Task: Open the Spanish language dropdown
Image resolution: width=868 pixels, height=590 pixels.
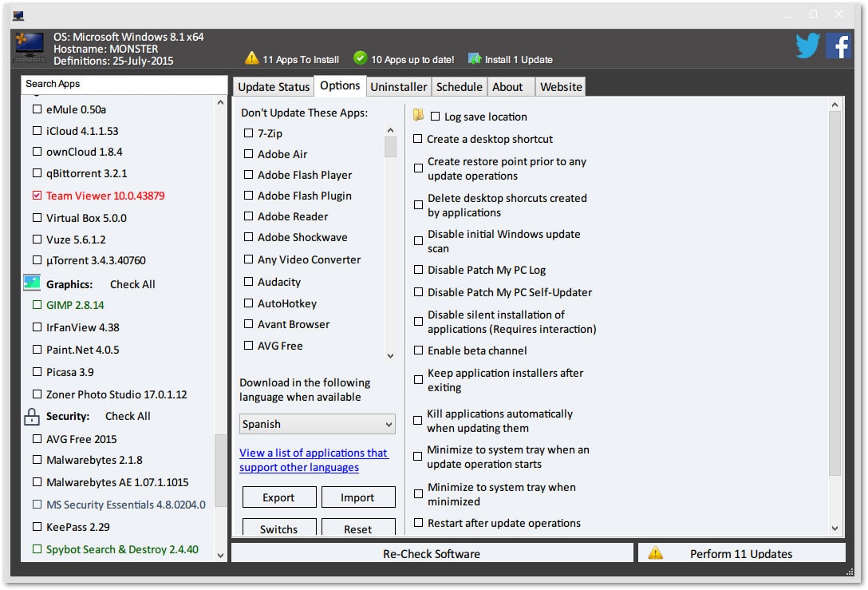Action: point(318,424)
